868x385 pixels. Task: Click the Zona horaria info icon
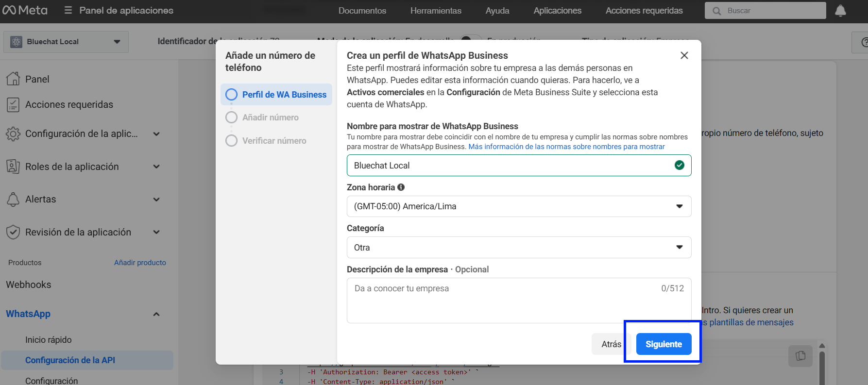[401, 187]
